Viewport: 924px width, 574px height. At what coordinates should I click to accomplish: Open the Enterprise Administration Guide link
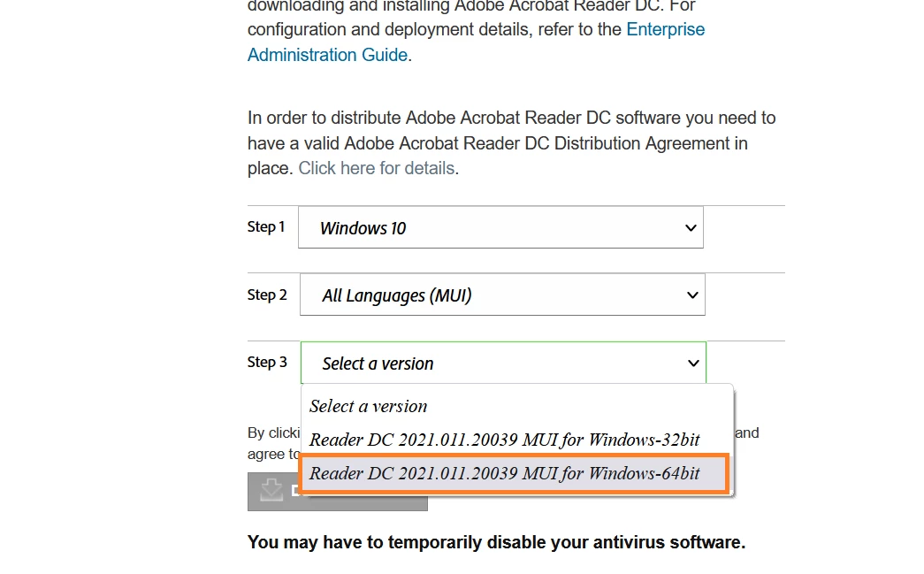pos(665,29)
